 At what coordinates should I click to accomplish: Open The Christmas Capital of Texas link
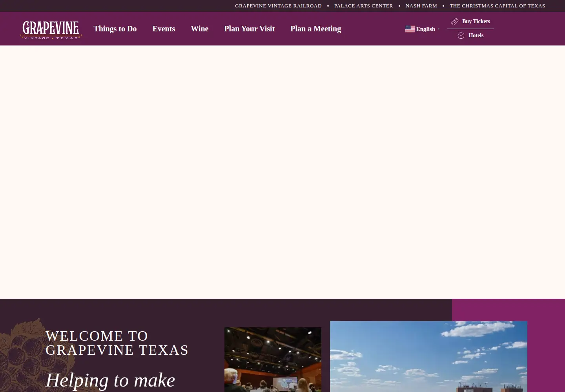[498, 6]
